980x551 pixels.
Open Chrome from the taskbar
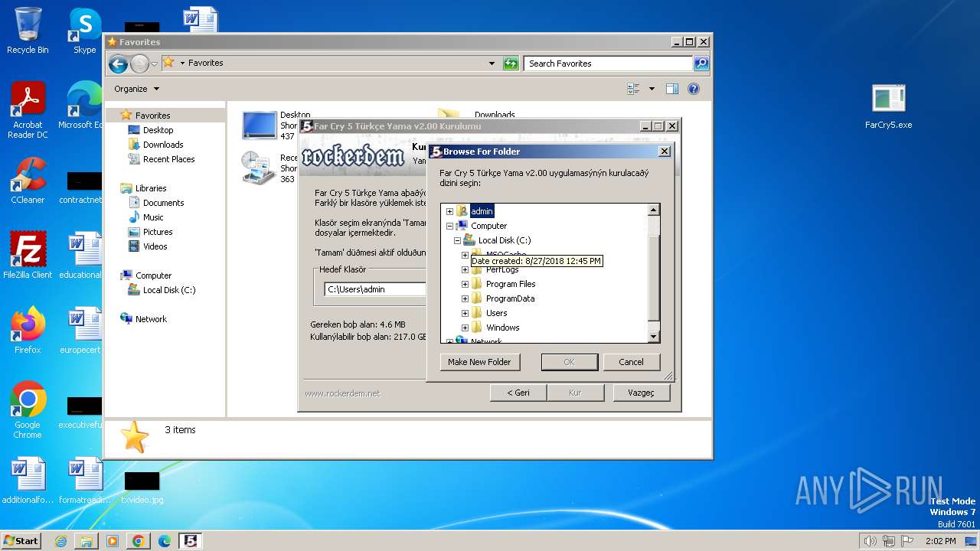(139, 541)
